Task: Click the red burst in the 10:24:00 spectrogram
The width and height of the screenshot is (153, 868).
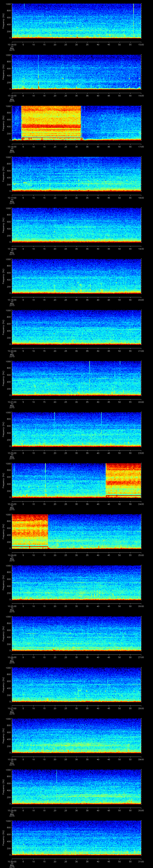Action: coord(30,531)
